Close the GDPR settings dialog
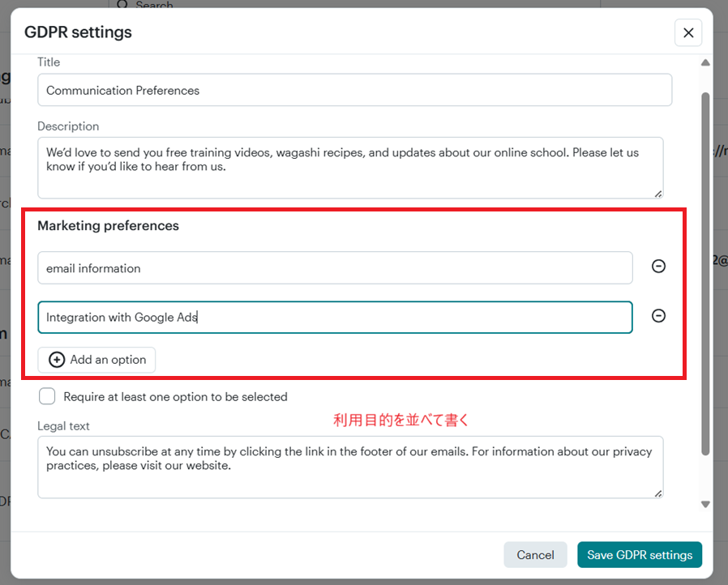Image resolution: width=728 pixels, height=585 pixels. pos(688,32)
